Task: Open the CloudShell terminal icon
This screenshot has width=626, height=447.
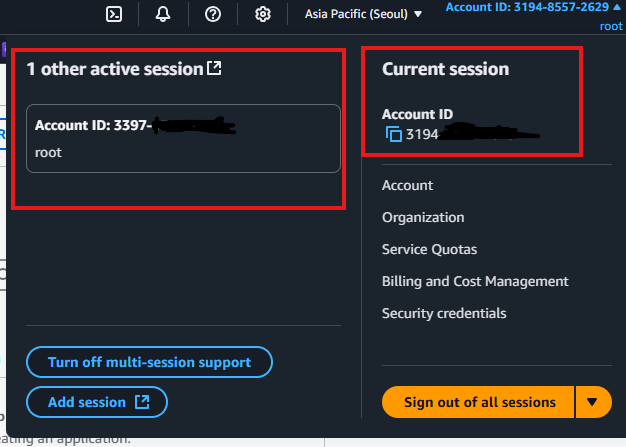Action: point(115,14)
